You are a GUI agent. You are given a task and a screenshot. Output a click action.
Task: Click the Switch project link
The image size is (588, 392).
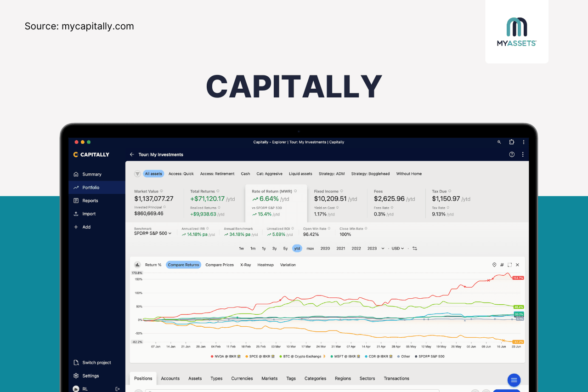(x=96, y=363)
